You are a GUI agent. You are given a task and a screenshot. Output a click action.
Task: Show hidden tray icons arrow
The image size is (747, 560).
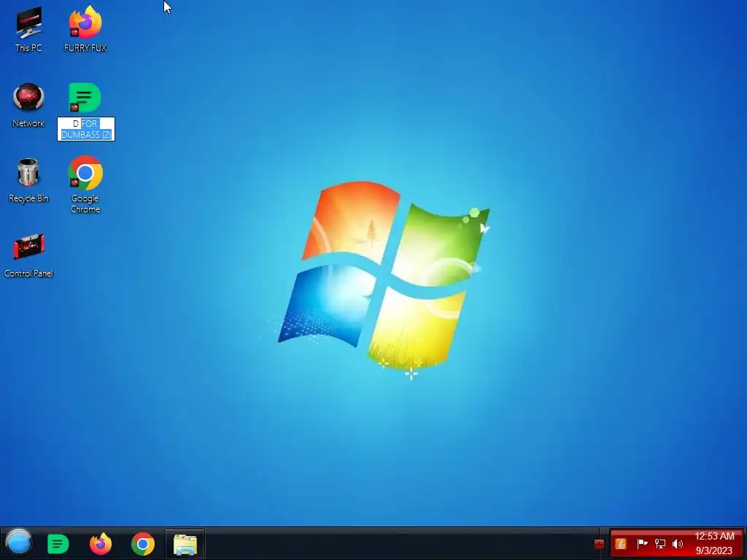(600, 544)
